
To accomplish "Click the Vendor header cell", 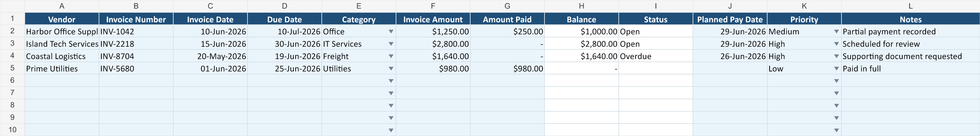I will 62,19.
